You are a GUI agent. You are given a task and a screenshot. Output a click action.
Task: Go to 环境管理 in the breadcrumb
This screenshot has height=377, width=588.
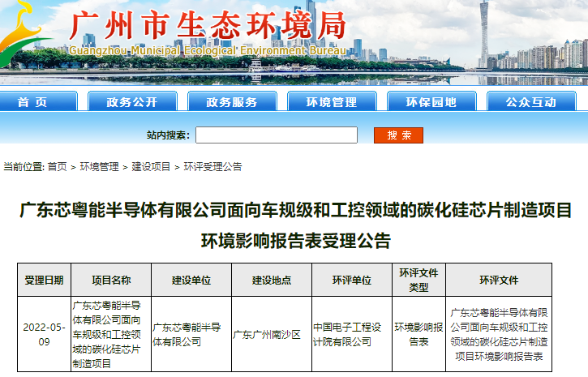point(100,166)
